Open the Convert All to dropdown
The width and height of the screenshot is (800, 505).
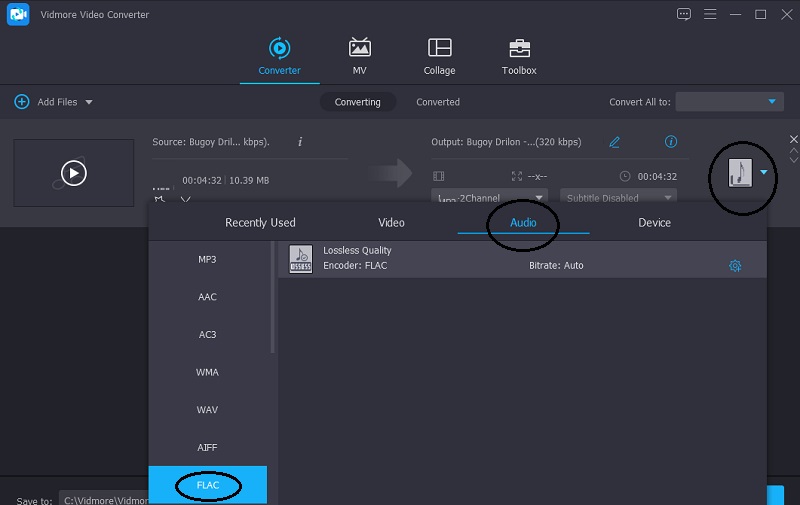729,102
